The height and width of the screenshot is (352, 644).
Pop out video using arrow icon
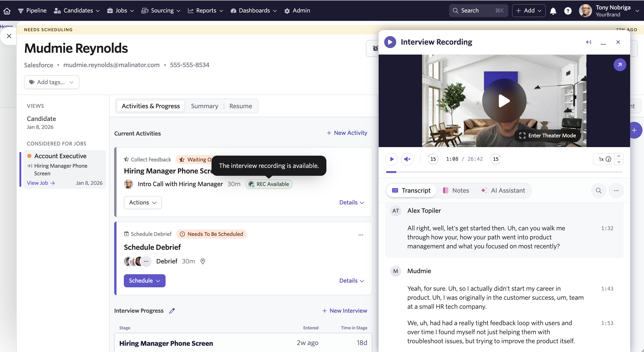pyautogui.click(x=619, y=65)
